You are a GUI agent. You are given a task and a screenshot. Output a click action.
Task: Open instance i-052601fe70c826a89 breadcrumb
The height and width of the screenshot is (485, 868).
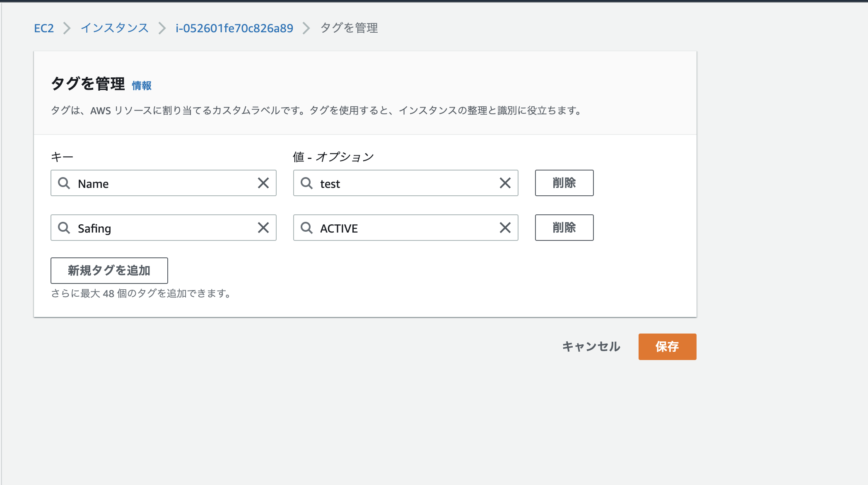point(234,28)
